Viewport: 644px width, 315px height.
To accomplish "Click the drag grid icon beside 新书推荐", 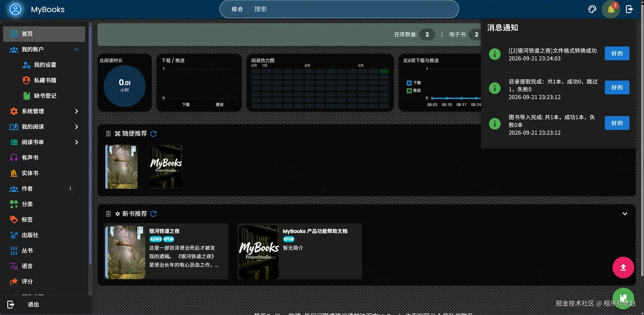I will (x=108, y=214).
